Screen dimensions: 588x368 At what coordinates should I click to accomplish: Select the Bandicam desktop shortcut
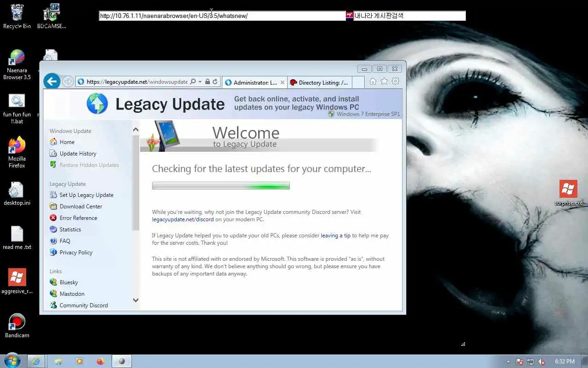(17, 326)
